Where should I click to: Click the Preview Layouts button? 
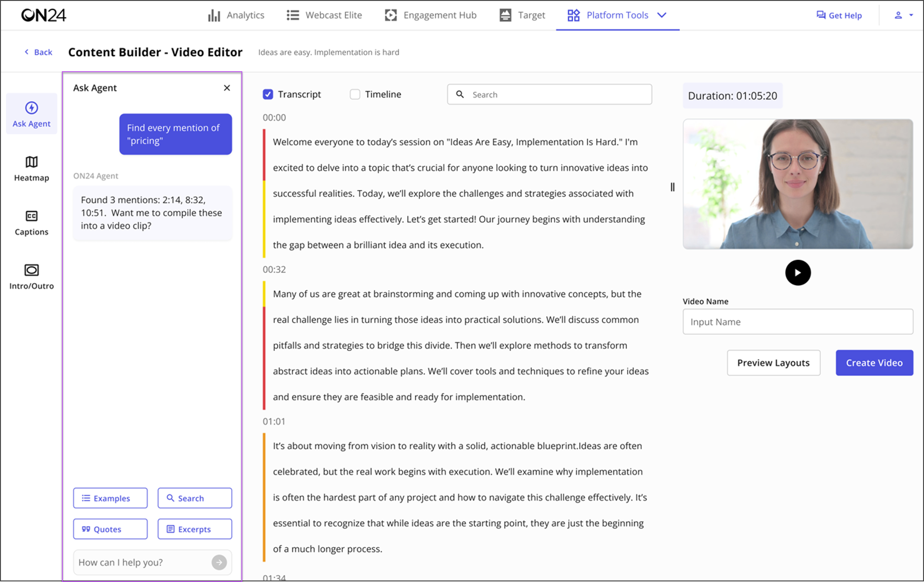773,363
